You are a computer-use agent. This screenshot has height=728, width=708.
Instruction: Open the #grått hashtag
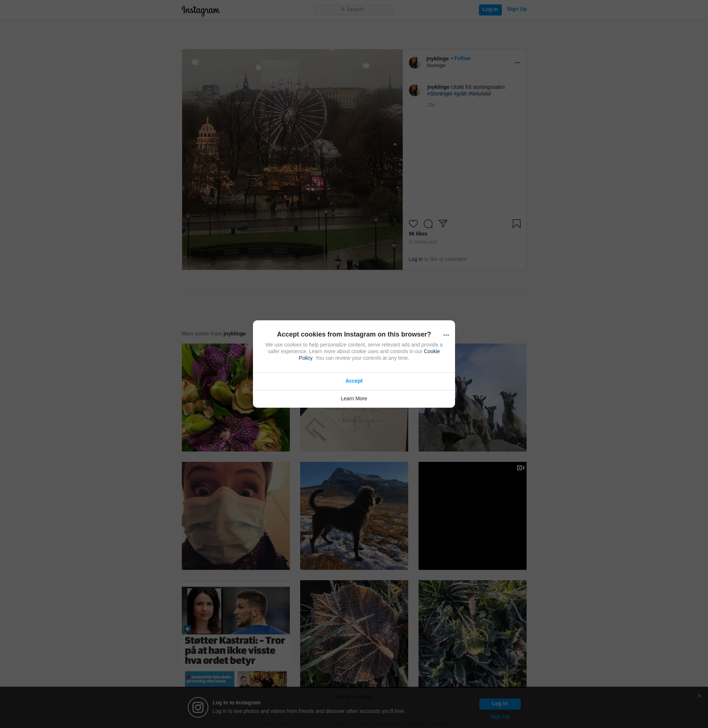point(460,94)
